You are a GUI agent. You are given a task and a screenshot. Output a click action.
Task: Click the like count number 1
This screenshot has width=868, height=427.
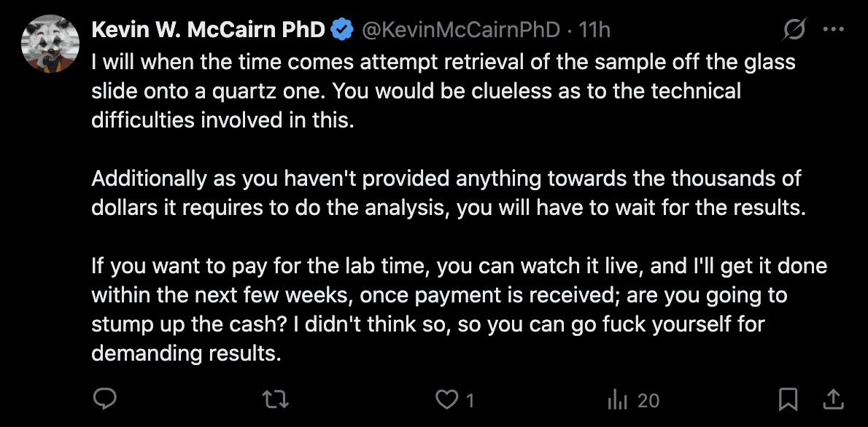tap(470, 399)
